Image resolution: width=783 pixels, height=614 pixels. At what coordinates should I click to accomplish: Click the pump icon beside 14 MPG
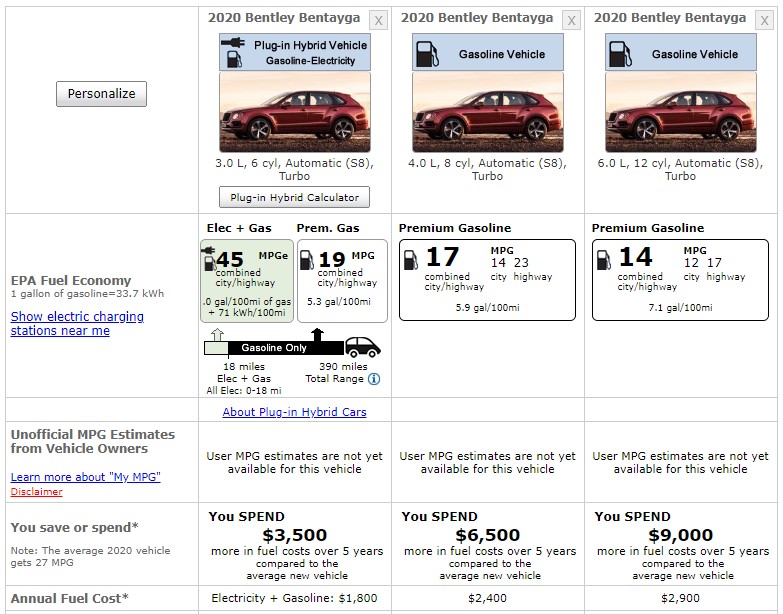click(x=604, y=260)
